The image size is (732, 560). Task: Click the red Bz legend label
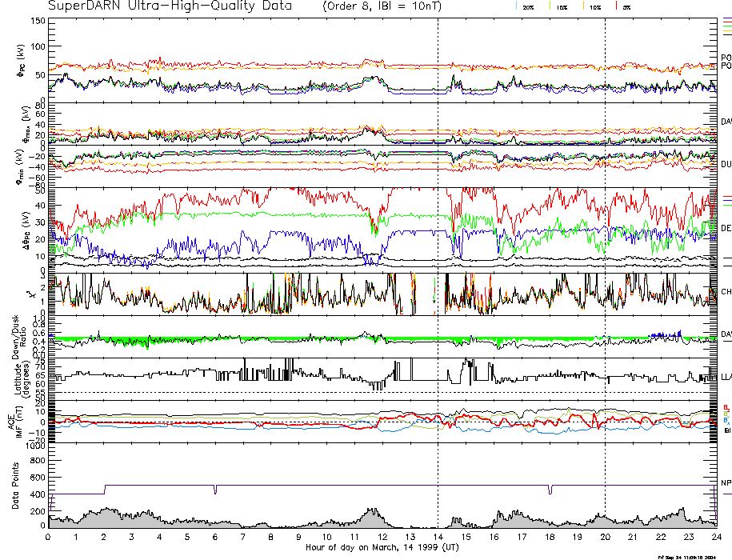tap(726, 406)
